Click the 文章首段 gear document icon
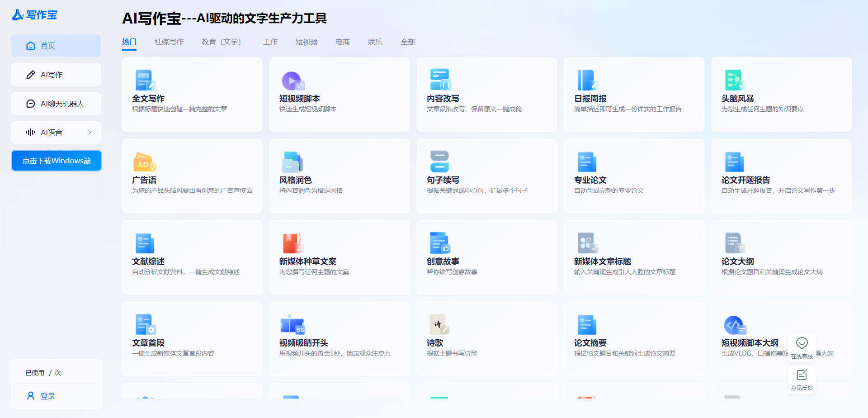This screenshot has height=418, width=868. pyautogui.click(x=145, y=324)
